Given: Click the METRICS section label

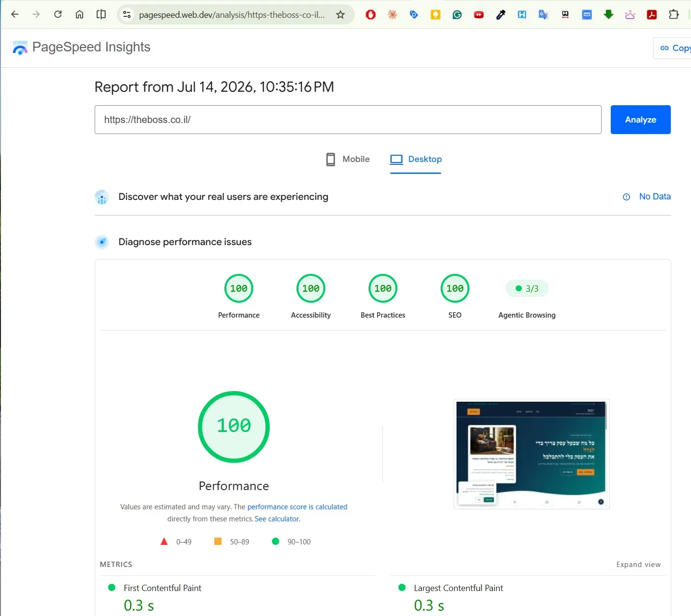Looking at the screenshot, I should pos(116,565).
